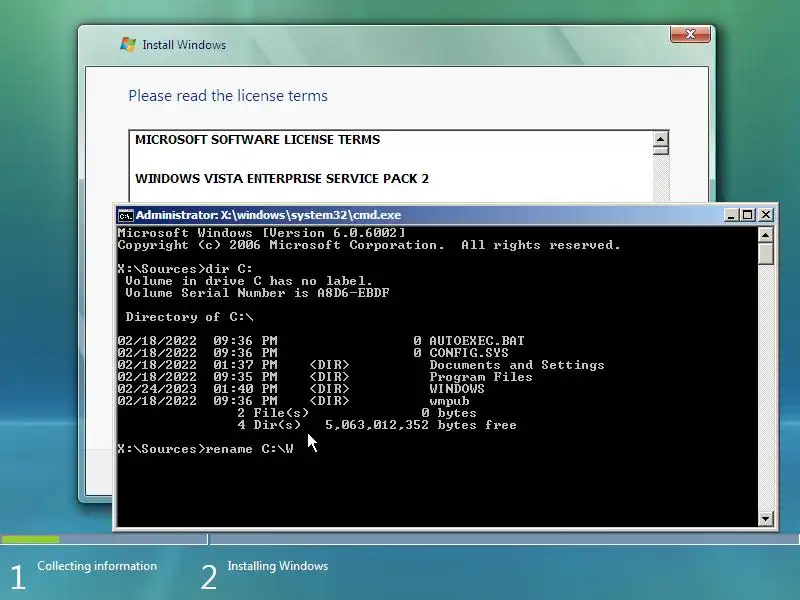Click 'Program Files' directory entry
This screenshot has width=800, height=600.
[x=481, y=377]
